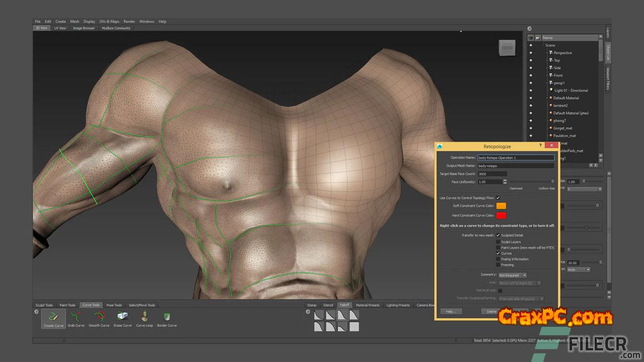The width and height of the screenshot is (644, 362).
Task: Switch to the Sculpt Tools tab
Action: click(x=44, y=305)
